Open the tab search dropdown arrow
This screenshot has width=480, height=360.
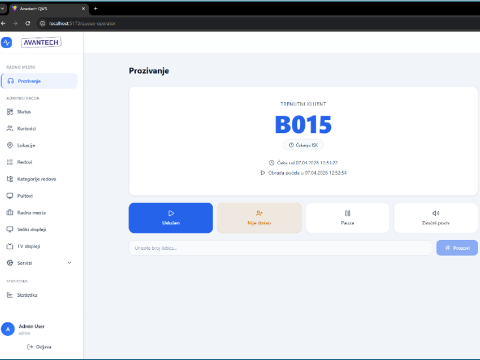click(x=2, y=9)
